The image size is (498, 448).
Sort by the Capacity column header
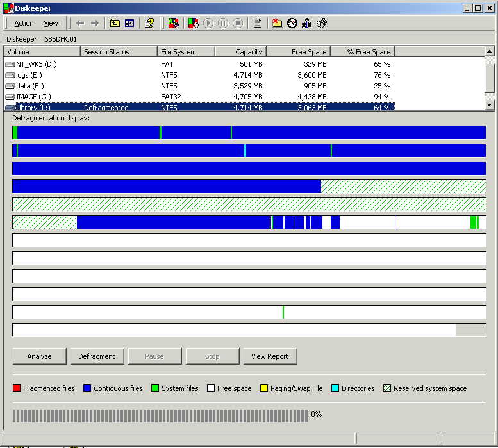pos(241,52)
